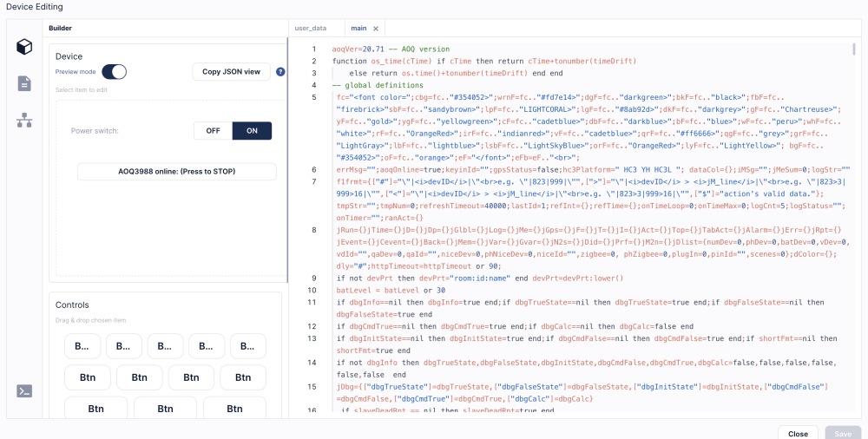
Task: Set Power switch to ON
Action: pyautogui.click(x=252, y=131)
